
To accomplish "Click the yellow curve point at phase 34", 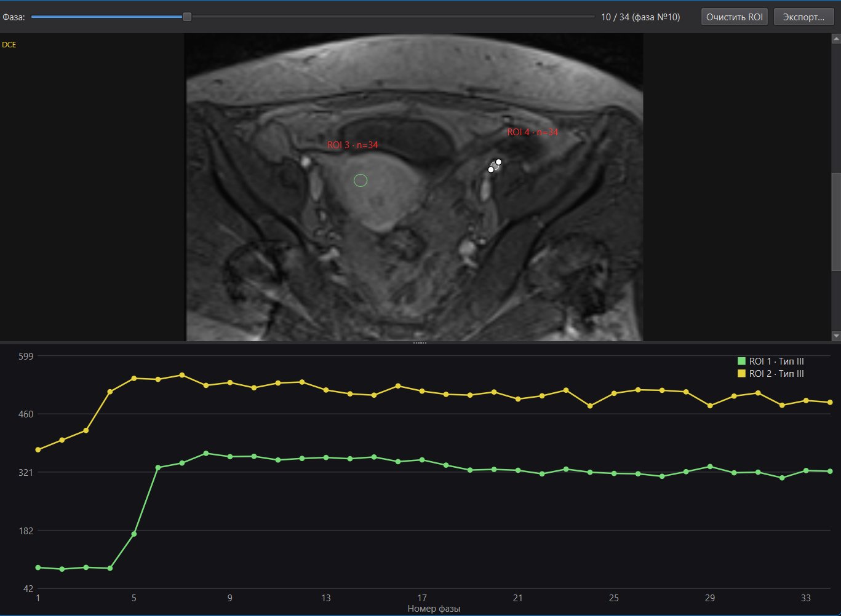I will (x=830, y=403).
